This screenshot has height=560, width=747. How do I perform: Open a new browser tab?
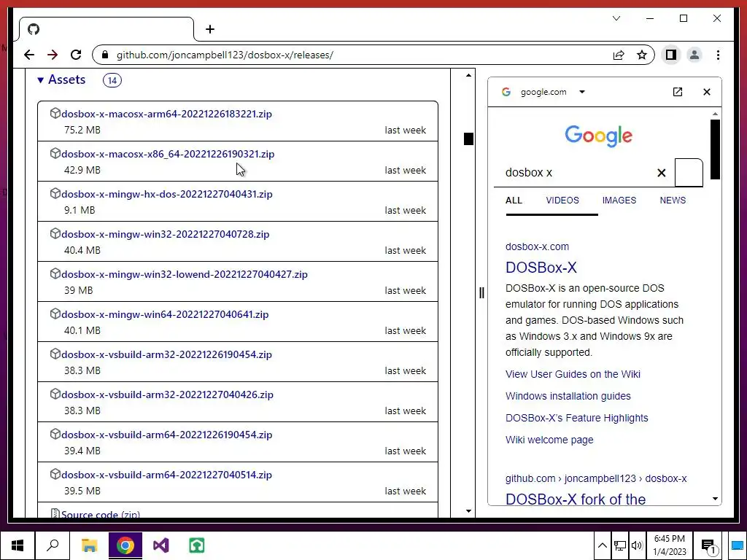[x=210, y=29]
